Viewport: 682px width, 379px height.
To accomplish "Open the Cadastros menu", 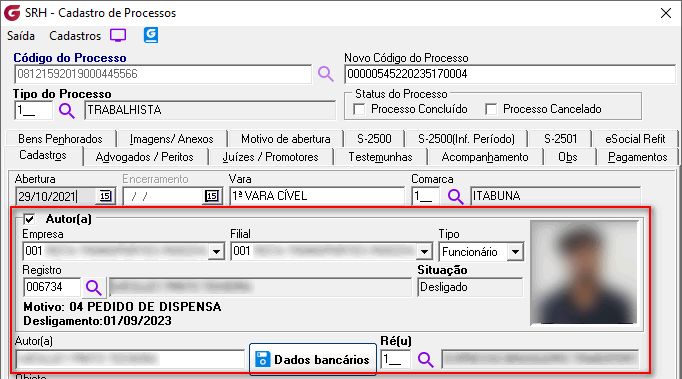I will [75, 36].
